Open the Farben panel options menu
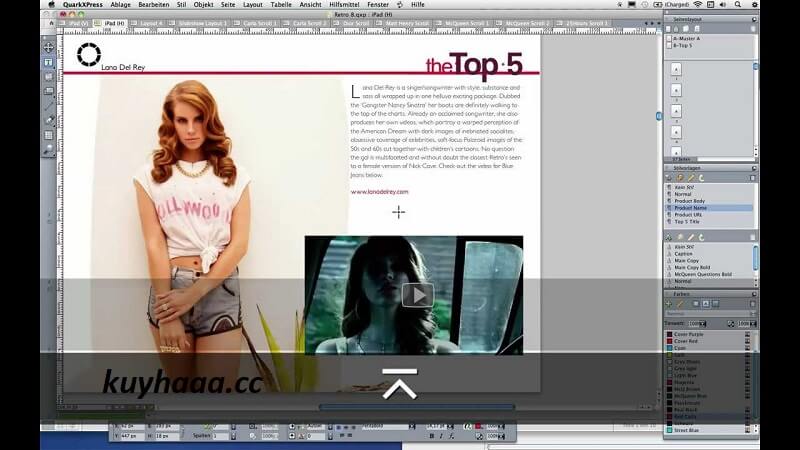This screenshot has width=800, height=450. coord(754,294)
